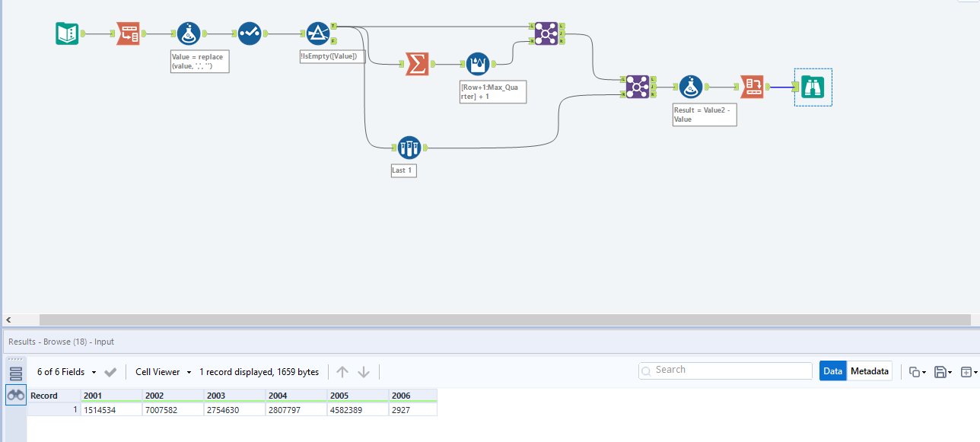980x442 pixels.
Task: Select the Sample tool labeled 'Last 1'
Action: tap(409, 147)
